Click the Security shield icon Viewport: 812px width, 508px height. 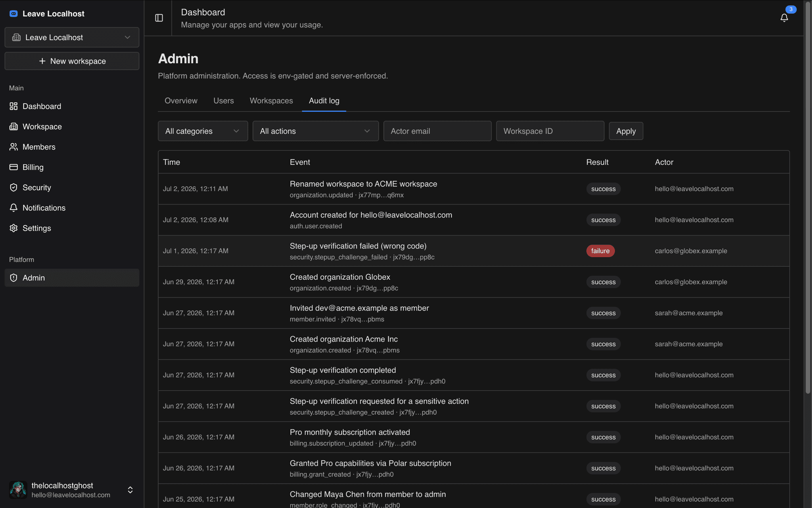pyautogui.click(x=13, y=187)
